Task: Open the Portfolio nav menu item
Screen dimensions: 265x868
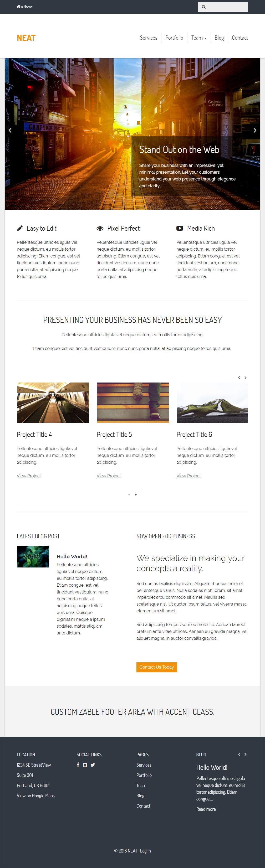Action: (x=174, y=38)
